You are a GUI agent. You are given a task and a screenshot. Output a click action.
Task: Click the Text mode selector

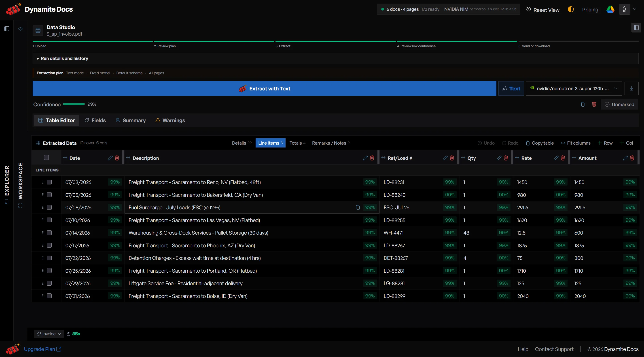[511, 88]
